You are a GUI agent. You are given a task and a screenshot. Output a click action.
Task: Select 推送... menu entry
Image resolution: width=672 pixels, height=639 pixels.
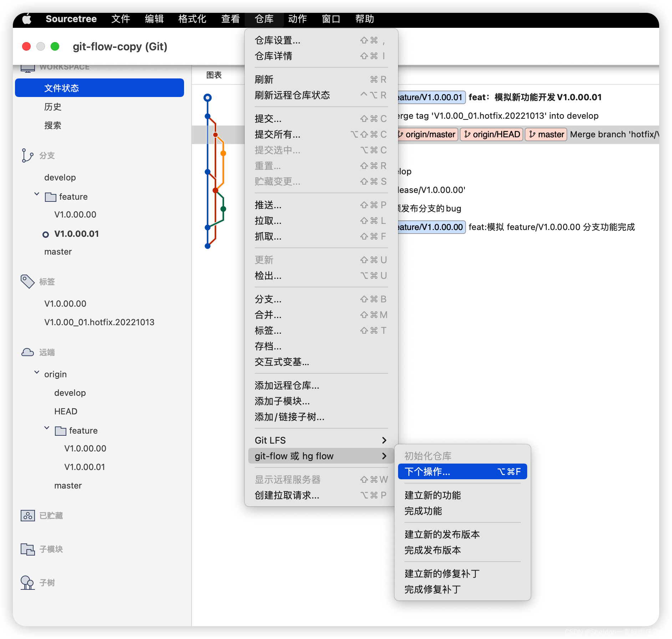pos(321,205)
